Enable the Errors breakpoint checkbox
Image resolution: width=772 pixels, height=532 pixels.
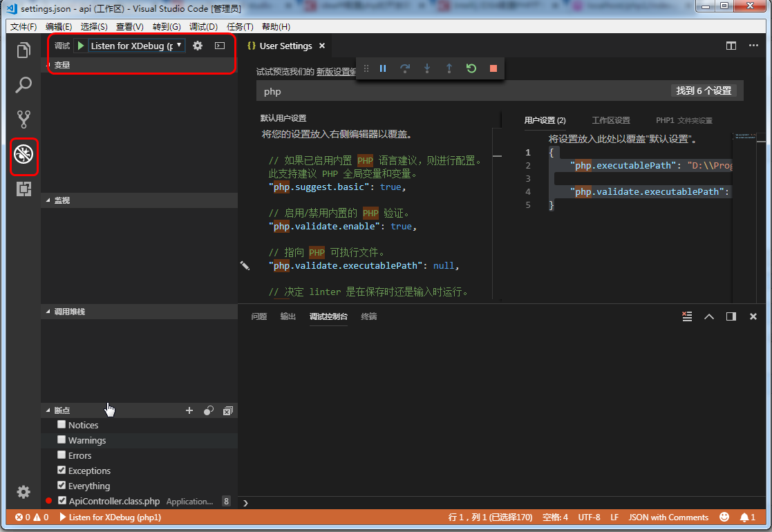[62, 455]
